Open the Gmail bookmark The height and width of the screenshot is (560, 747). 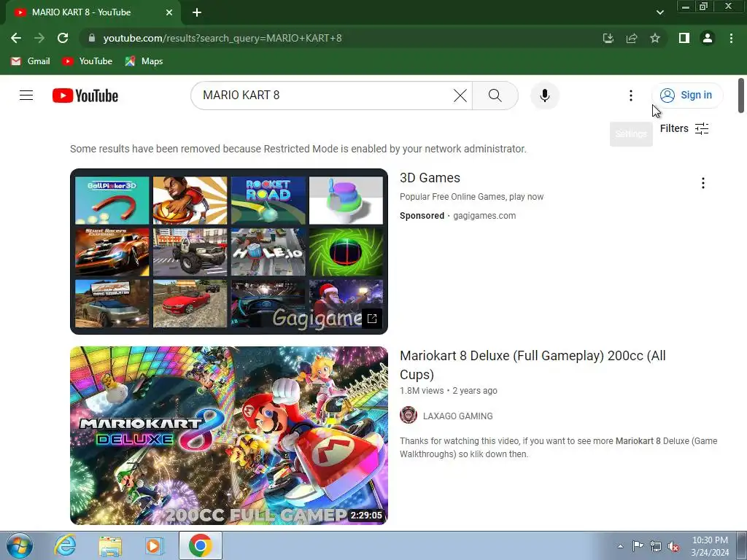coord(31,61)
